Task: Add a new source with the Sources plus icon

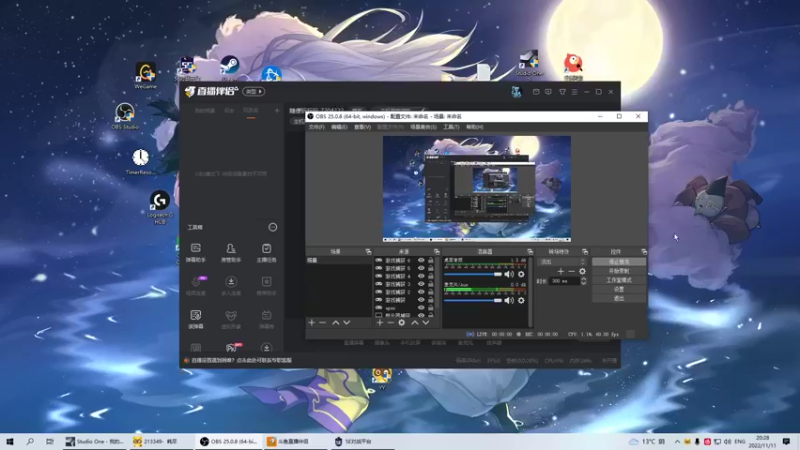Action: point(380,322)
